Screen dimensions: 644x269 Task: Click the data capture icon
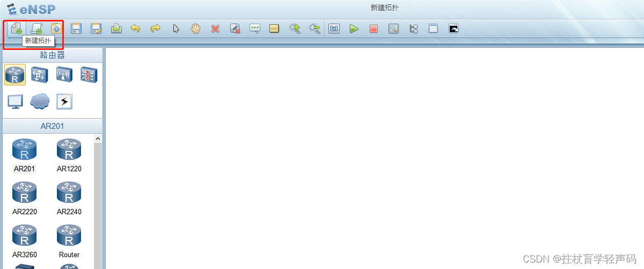393,28
